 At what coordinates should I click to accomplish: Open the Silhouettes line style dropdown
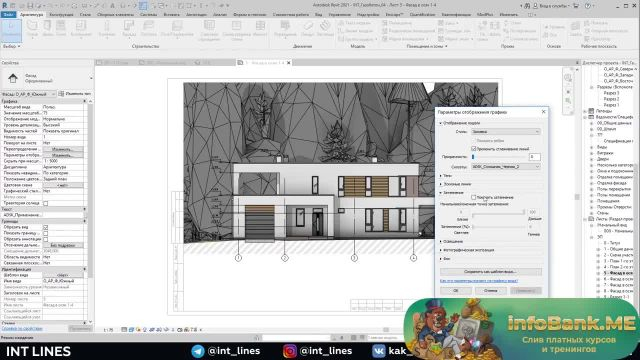[x=505, y=167]
